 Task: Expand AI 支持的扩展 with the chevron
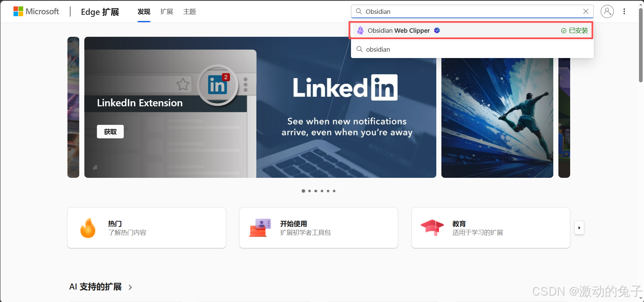[130, 287]
